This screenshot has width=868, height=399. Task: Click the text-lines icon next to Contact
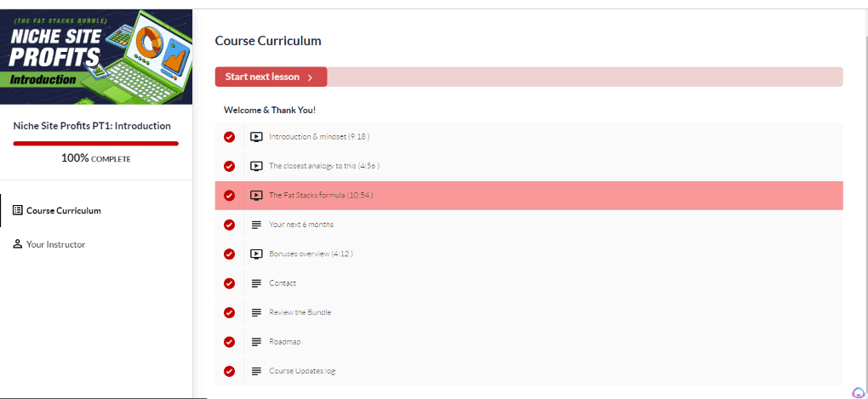[x=256, y=283]
